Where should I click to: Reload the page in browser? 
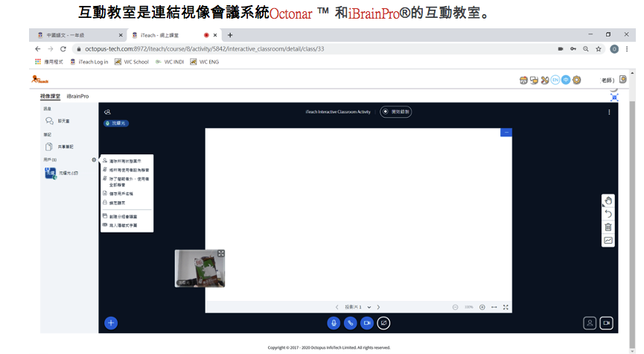tap(63, 49)
